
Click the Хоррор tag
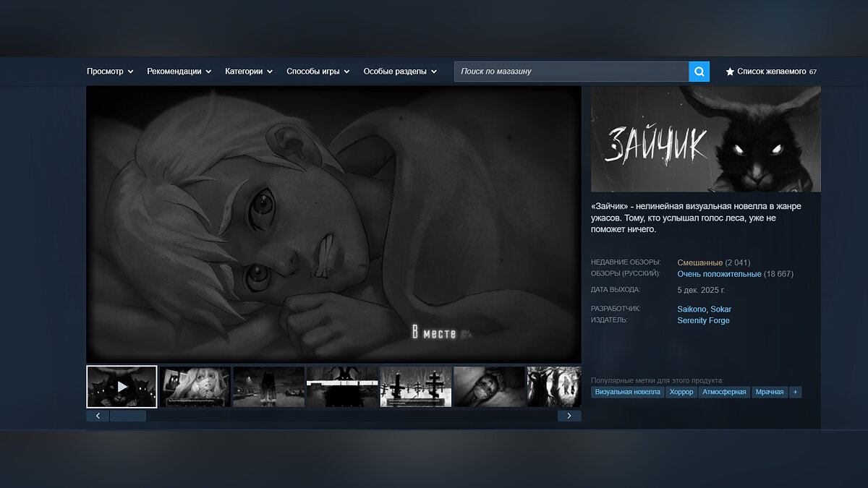point(681,392)
